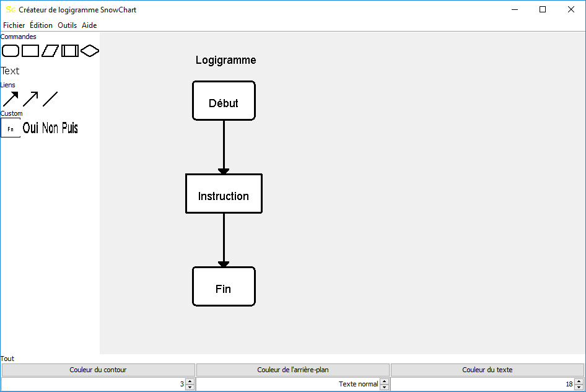Insert the Oui custom label

pos(31,128)
